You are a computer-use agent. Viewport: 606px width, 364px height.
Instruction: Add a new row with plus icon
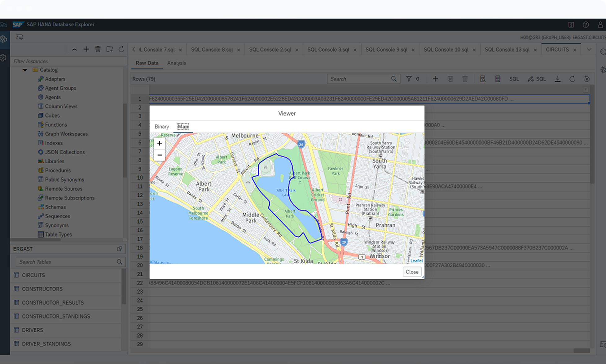point(435,79)
